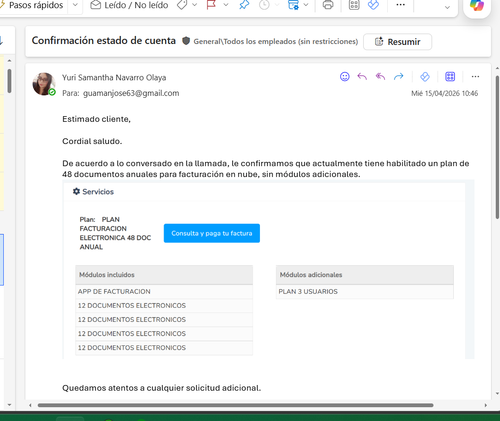Screen dimensions: 500x421
Task: Click the Estimado cliente greeting text
Action: coord(96,119)
